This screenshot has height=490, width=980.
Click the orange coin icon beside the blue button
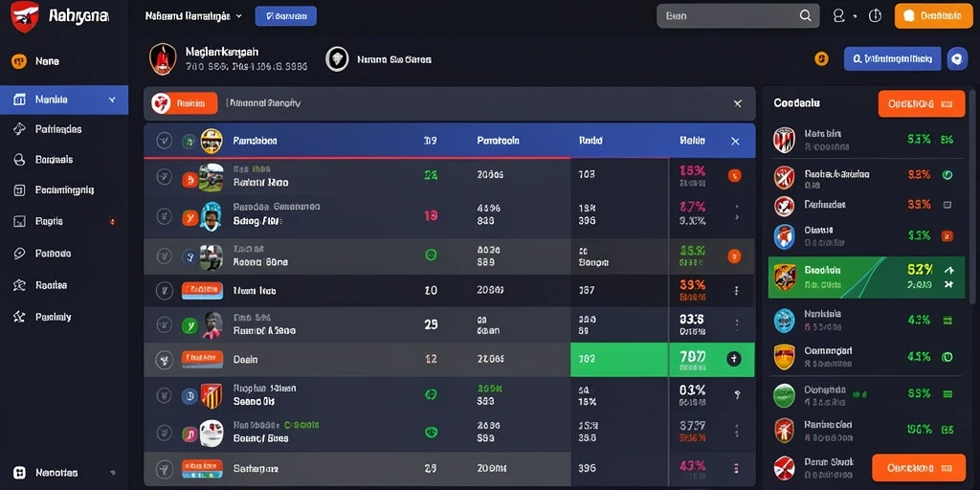click(x=821, y=58)
